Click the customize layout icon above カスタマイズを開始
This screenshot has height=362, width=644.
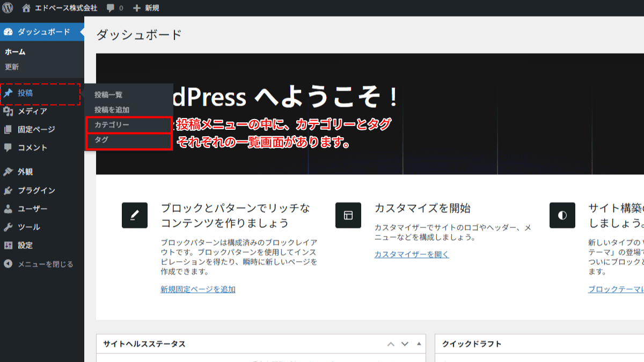coord(348,216)
